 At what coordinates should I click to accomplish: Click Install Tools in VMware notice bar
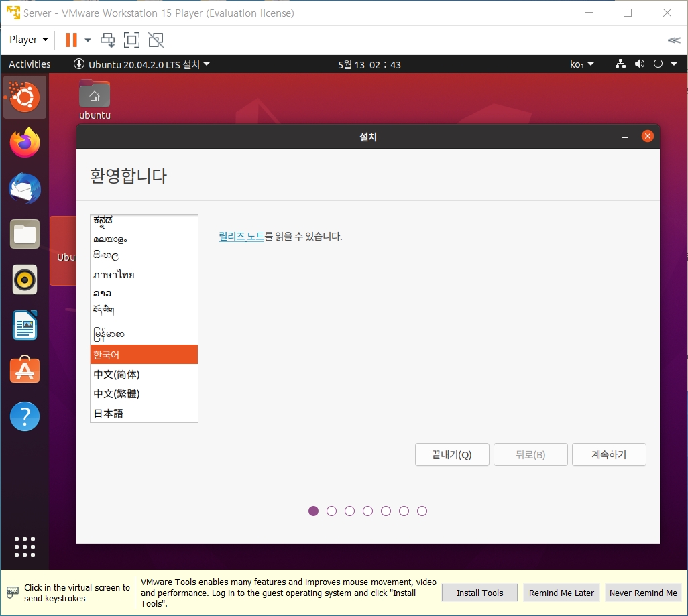(479, 593)
